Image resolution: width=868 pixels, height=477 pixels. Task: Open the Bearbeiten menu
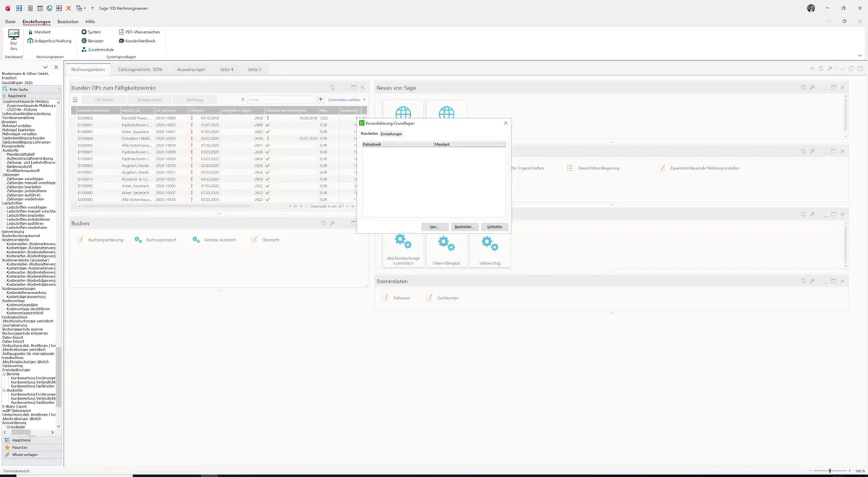pyautogui.click(x=68, y=22)
